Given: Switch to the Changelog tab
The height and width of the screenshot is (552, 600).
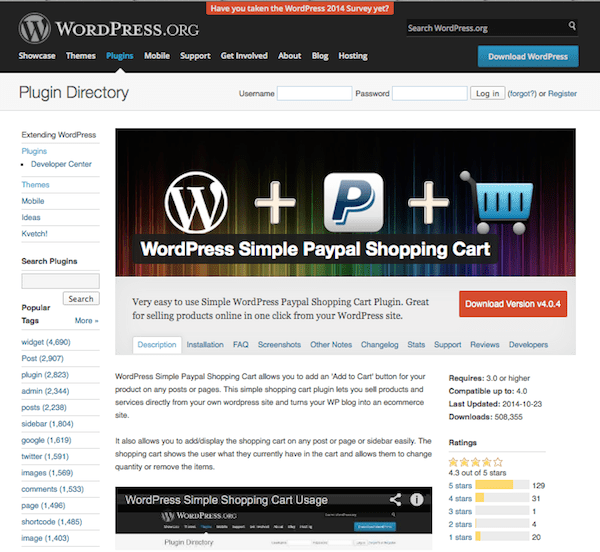Looking at the screenshot, I should [x=379, y=345].
